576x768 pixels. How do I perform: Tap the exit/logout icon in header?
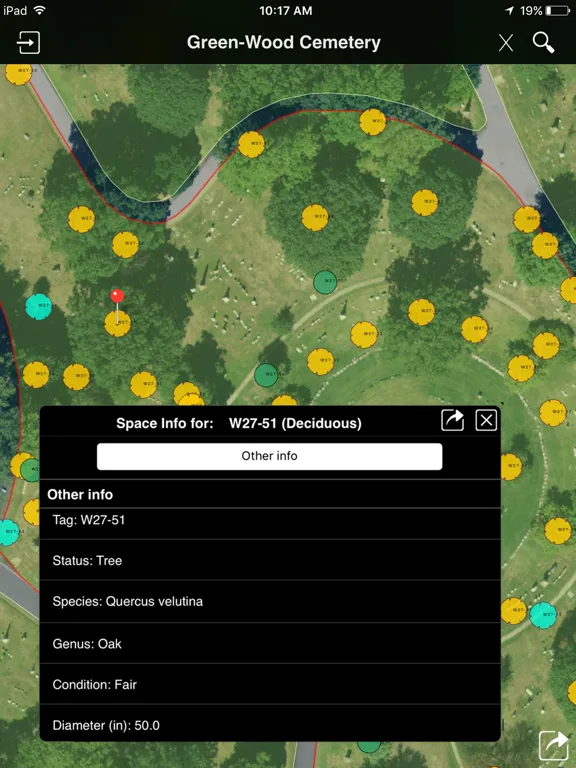pyautogui.click(x=28, y=43)
